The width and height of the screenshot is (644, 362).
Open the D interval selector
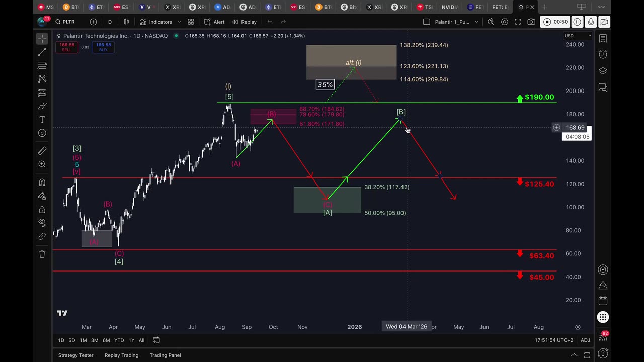point(110,22)
